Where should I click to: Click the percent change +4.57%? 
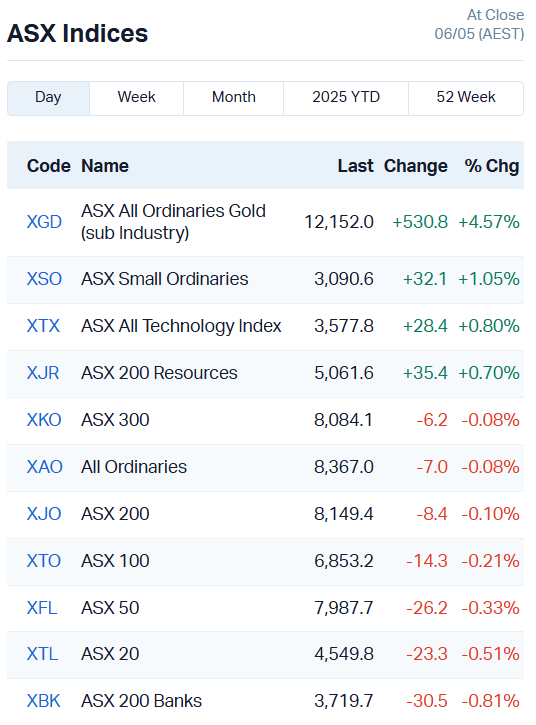[488, 222]
